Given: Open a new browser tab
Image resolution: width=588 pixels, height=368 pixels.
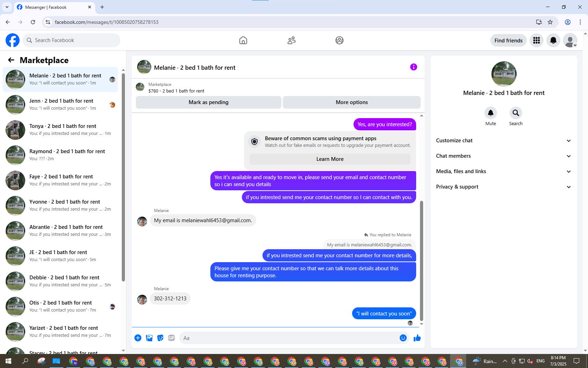Looking at the screenshot, I should (102, 7).
